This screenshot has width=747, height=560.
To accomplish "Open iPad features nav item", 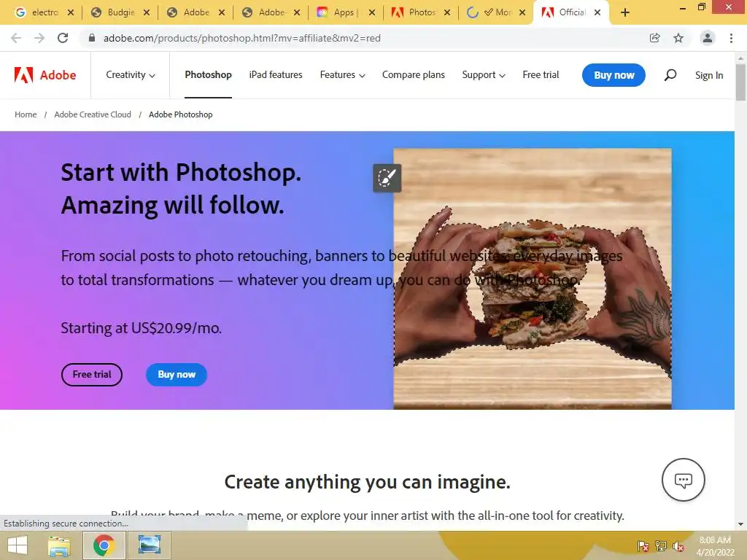I will click(x=275, y=75).
